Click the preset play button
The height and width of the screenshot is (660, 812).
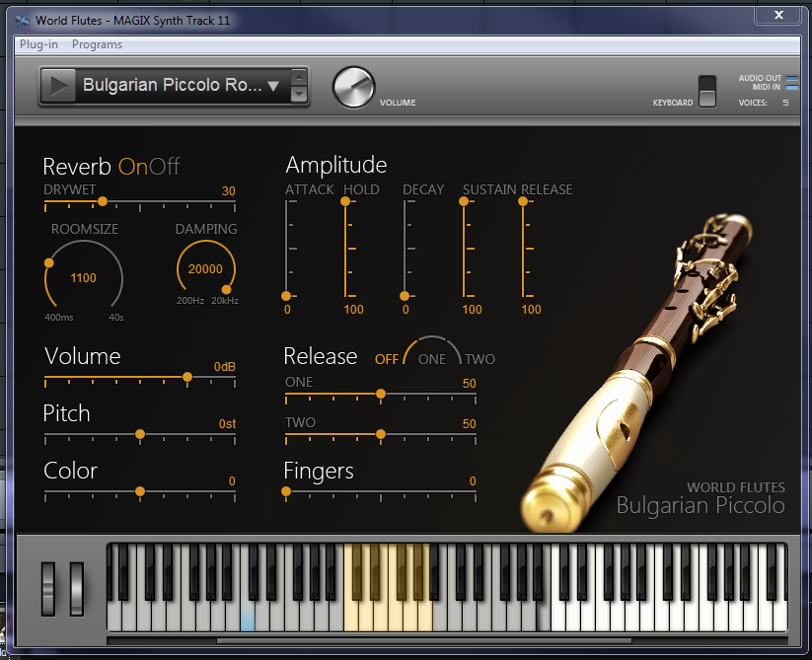pyautogui.click(x=58, y=86)
